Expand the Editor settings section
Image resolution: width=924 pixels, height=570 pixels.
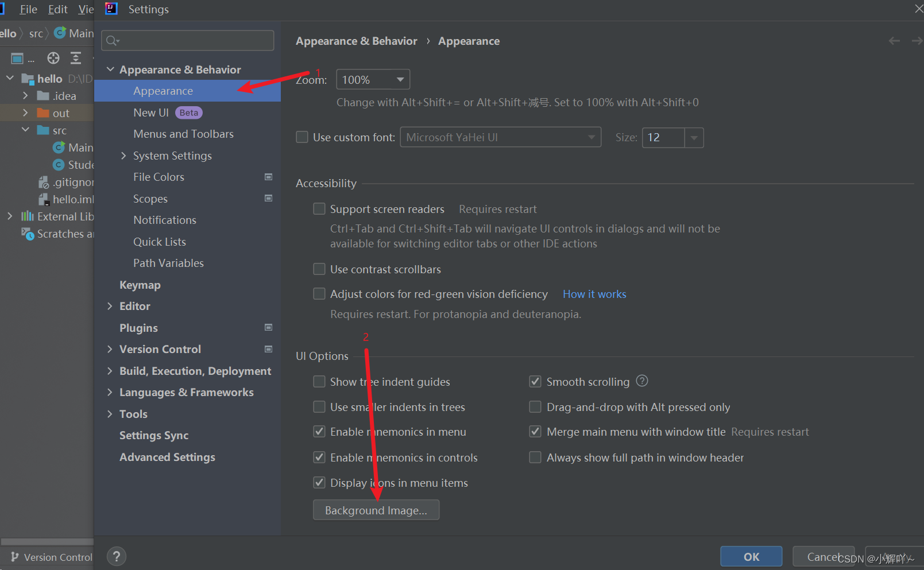point(110,306)
